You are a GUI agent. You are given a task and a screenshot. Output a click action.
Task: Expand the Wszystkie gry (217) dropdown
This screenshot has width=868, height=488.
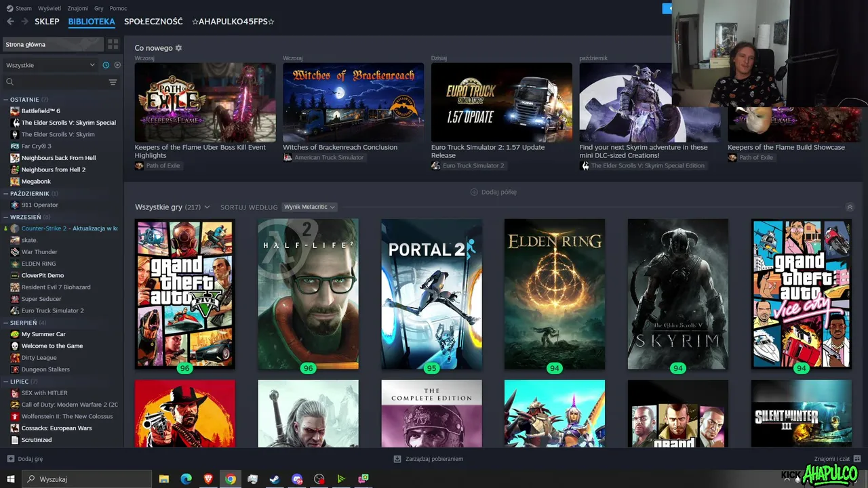coord(172,207)
